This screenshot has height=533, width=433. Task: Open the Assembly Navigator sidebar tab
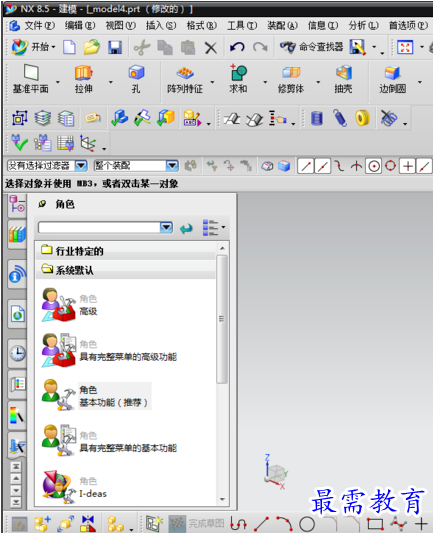click(17, 204)
